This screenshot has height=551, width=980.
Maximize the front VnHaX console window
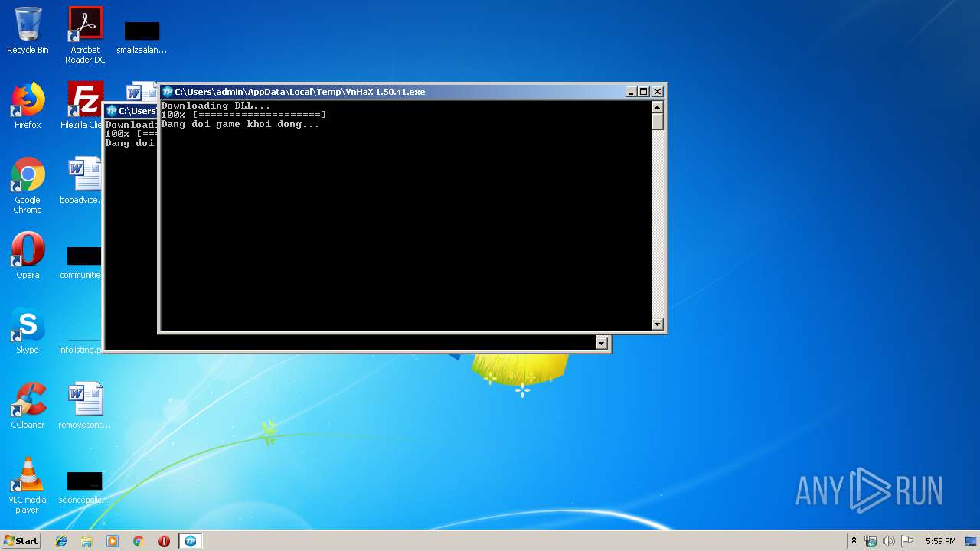pyautogui.click(x=644, y=92)
